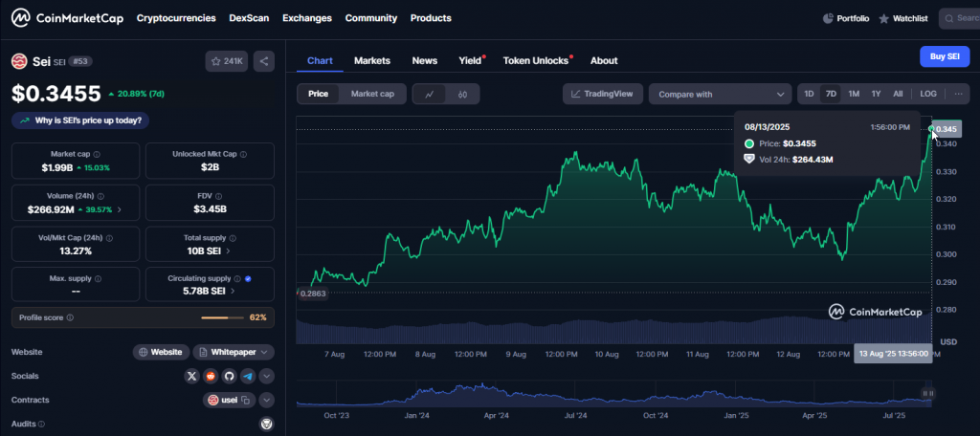Click the Buy SEI button

[945, 56]
